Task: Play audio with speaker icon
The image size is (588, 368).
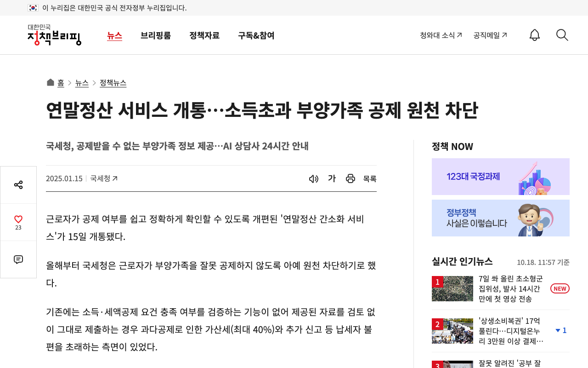Action: pyautogui.click(x=314, y=178)
